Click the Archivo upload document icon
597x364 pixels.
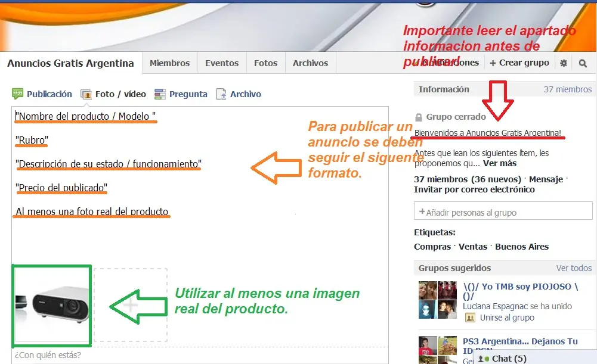221,94
